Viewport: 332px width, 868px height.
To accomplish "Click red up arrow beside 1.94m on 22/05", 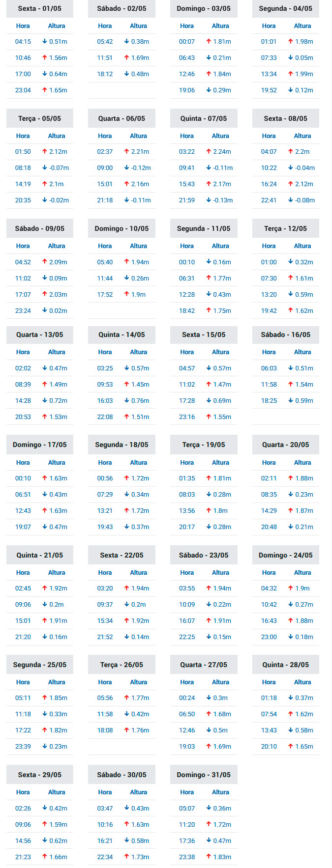I will tap(126, 588).
